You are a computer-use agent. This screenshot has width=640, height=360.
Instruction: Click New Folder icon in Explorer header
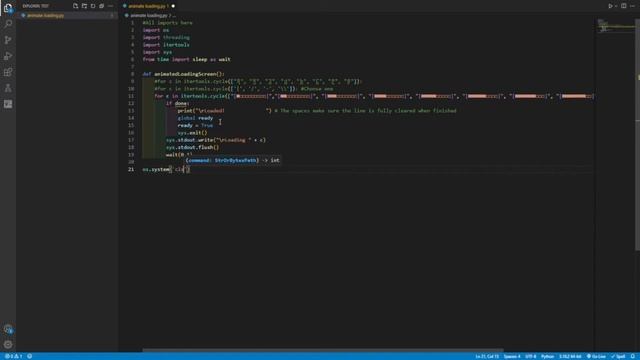[x=84, y=6]
